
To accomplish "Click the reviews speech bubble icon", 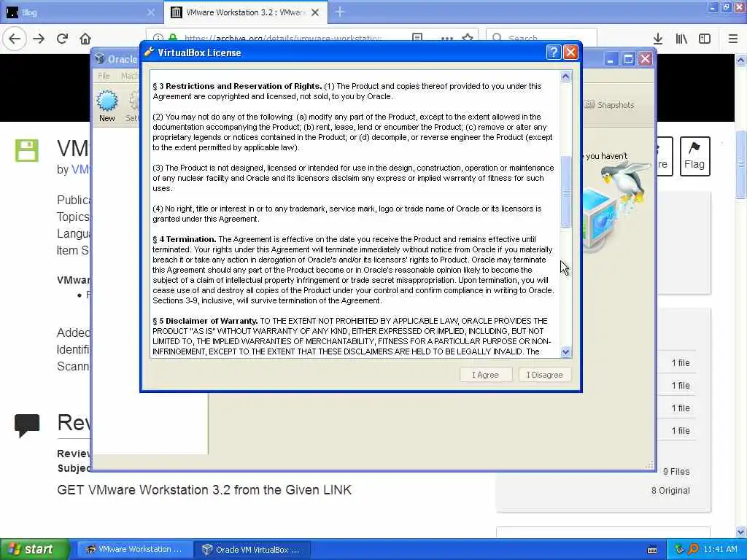I will pos(27,425).
